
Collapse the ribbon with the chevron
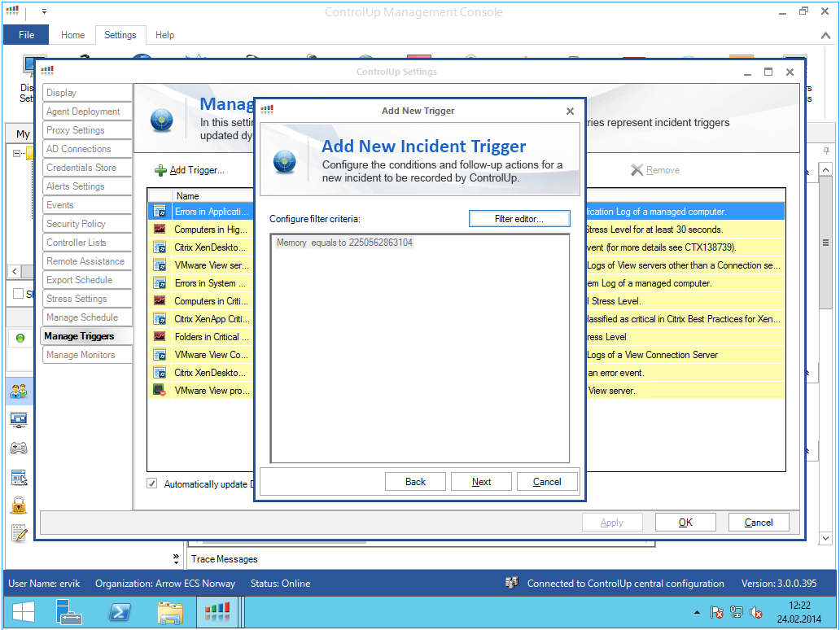(x=825, y=35)
